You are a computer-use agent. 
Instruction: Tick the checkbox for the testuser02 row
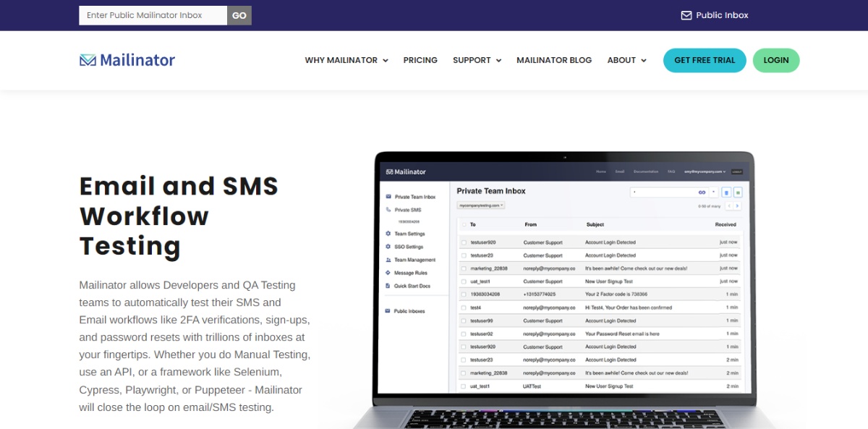click(x=464, y=334)
